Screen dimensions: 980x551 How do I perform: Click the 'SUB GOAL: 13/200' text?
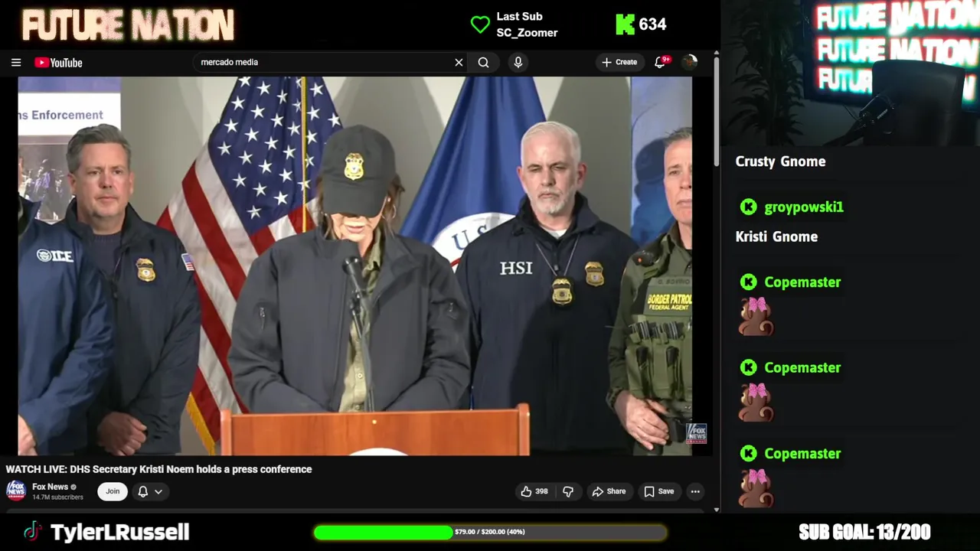[864, 532]
